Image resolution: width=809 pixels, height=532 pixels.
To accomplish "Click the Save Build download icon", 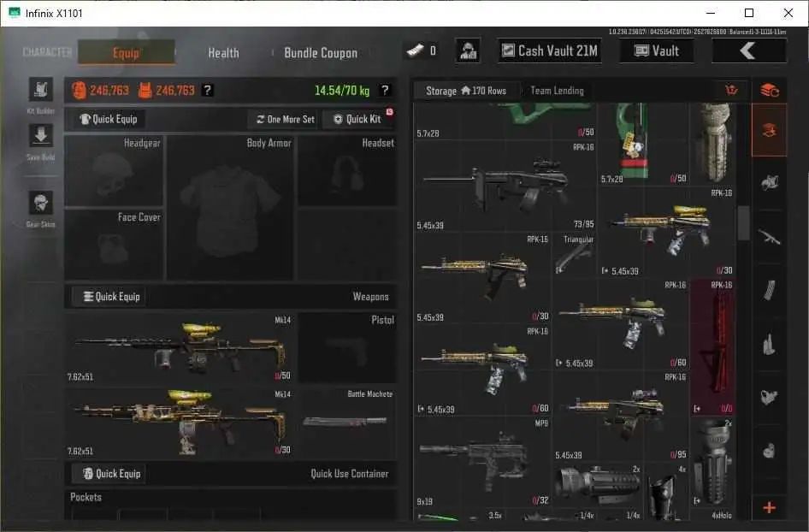I will tap(41, 136).
